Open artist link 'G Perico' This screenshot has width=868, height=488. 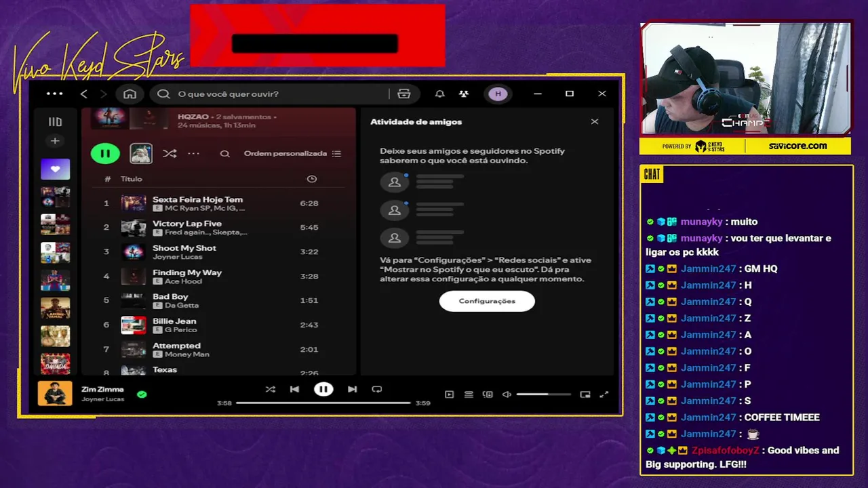[x=180, y=330]
